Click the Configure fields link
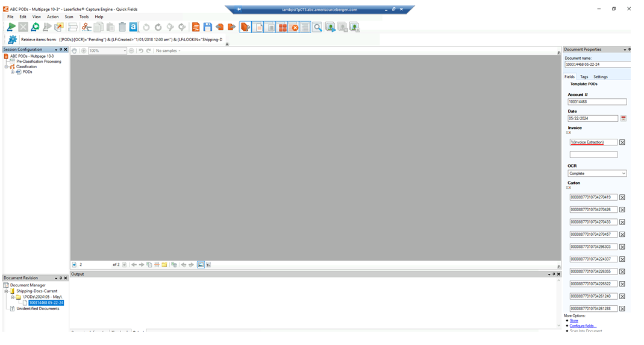 tap(583, 326)
